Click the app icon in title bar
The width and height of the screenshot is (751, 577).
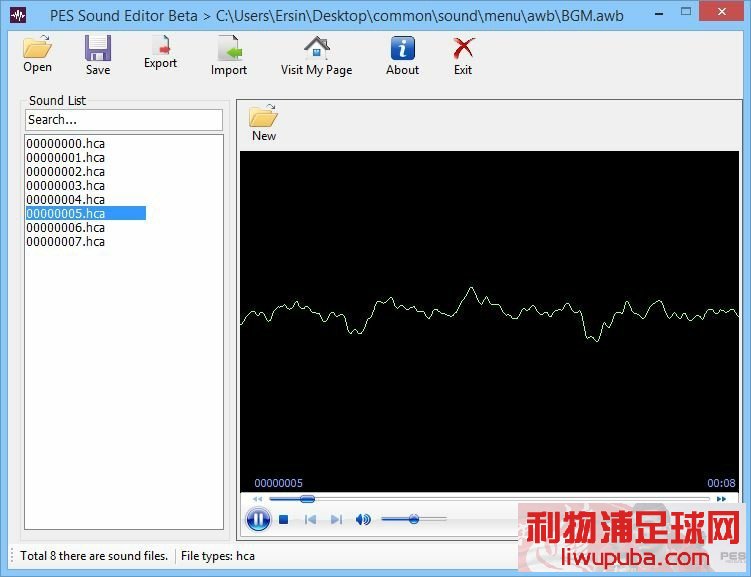click(x=18, y=15)
